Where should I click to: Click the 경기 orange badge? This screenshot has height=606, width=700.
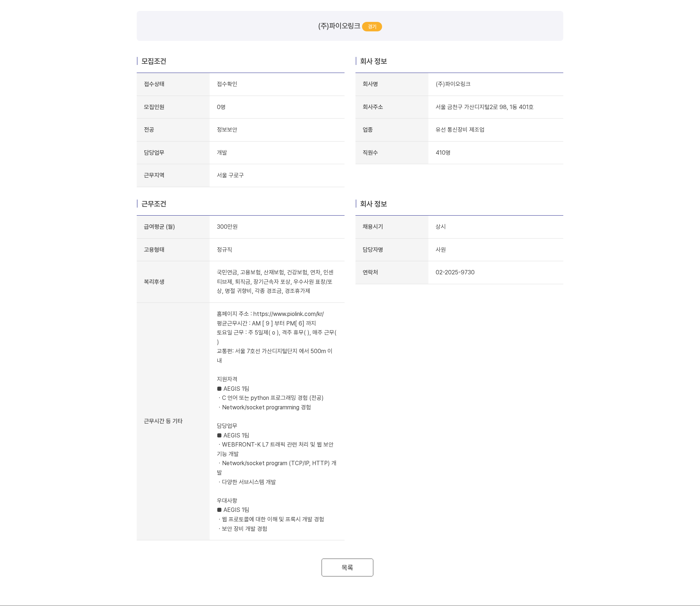[x=372, y=27]
